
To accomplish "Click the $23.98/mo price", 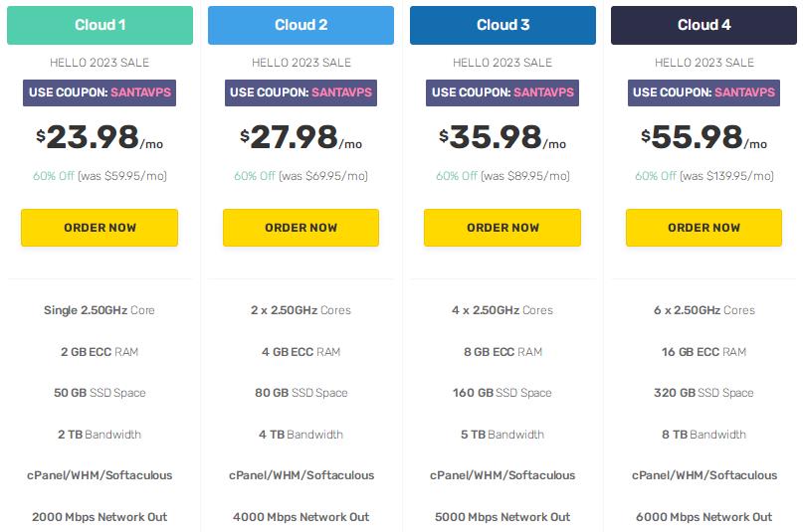I will tap(100, 138).
